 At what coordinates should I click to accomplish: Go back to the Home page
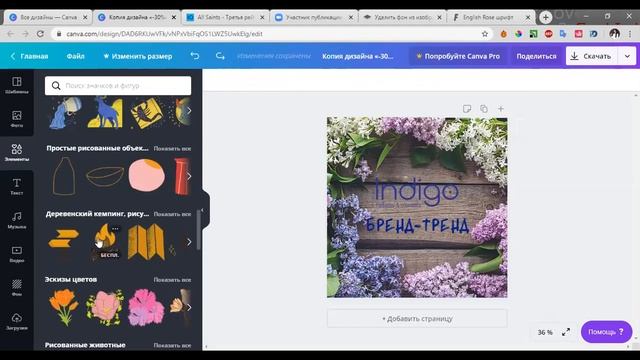coord(29,56)
